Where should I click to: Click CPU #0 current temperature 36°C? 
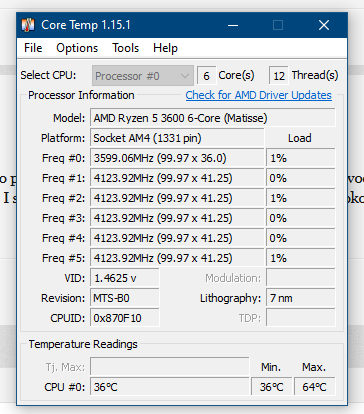click(170, 387)
